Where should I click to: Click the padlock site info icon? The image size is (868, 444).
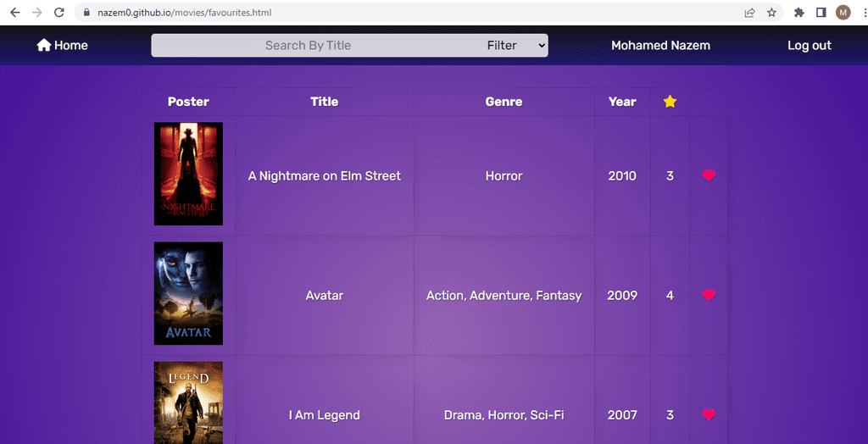tap(86, 12)
